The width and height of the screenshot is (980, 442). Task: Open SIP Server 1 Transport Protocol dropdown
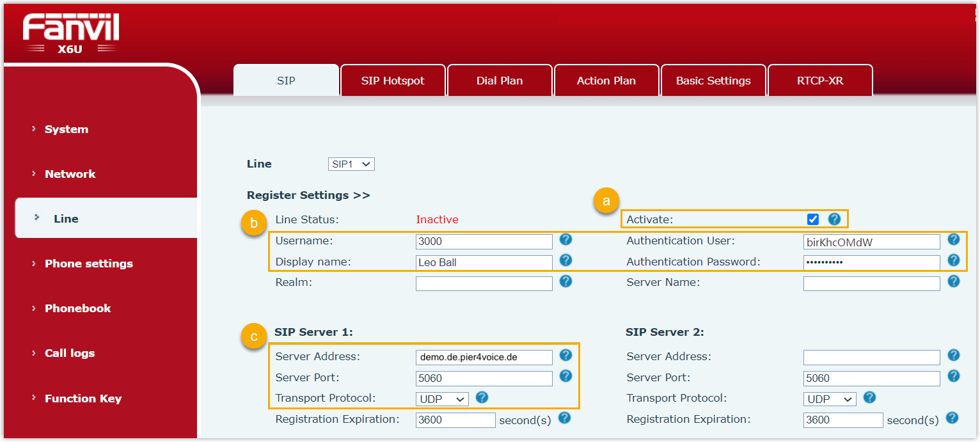442,399
